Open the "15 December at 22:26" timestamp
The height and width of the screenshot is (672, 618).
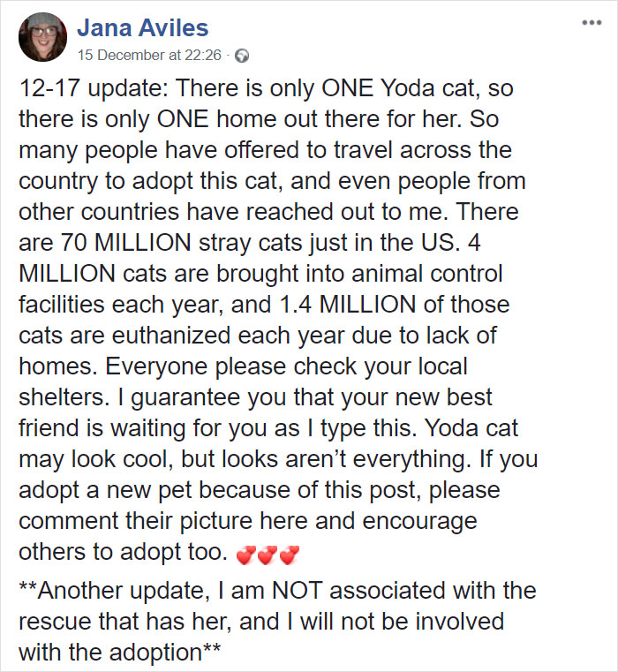149,54
